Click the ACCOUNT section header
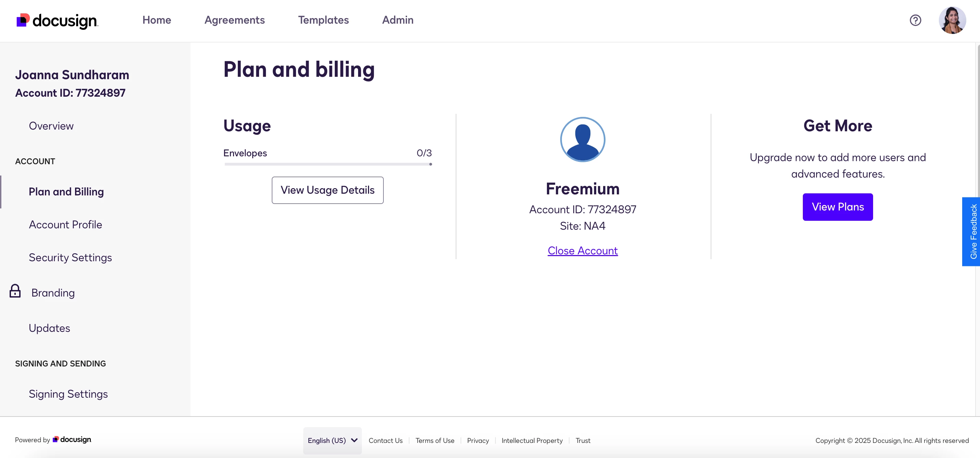This screenshot has width=980, height=458. coord(35,161)
